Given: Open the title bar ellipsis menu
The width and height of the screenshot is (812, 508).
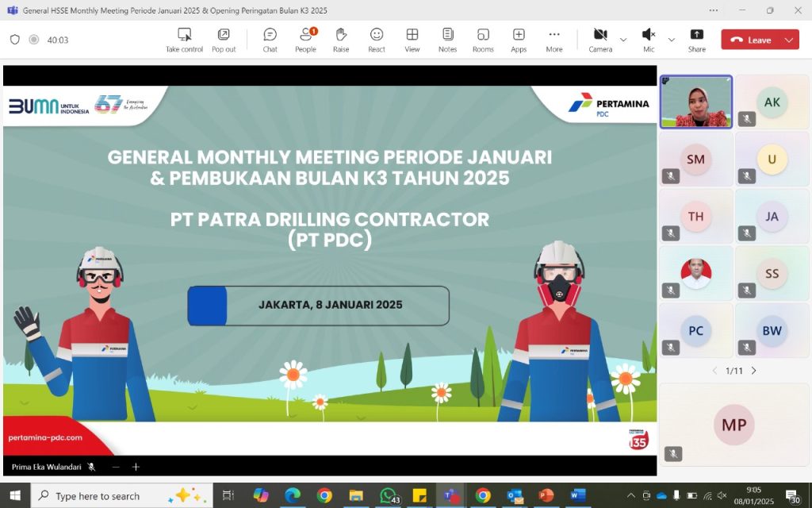Looking at the screenshot, I should pyautogui.click(x=714, y=10).
